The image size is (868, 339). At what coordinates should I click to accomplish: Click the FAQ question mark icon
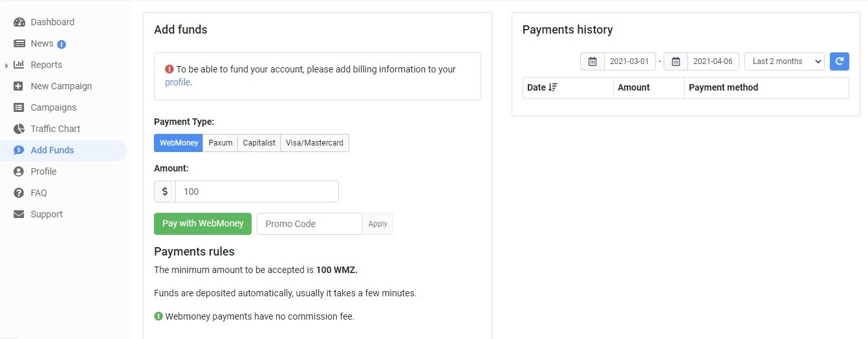(19, 193)
